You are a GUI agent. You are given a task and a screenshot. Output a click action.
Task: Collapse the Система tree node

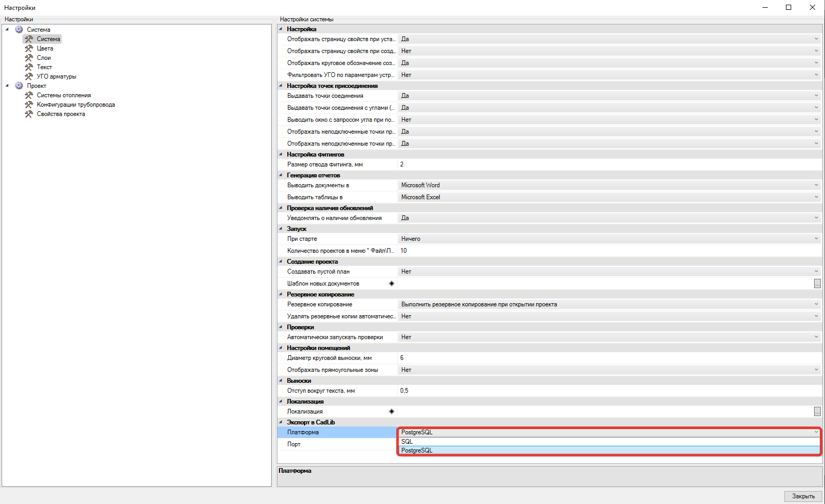point(7,29)
